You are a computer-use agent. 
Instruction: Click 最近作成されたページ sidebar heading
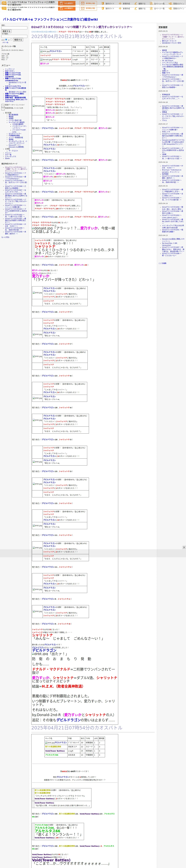pos(9,164)
